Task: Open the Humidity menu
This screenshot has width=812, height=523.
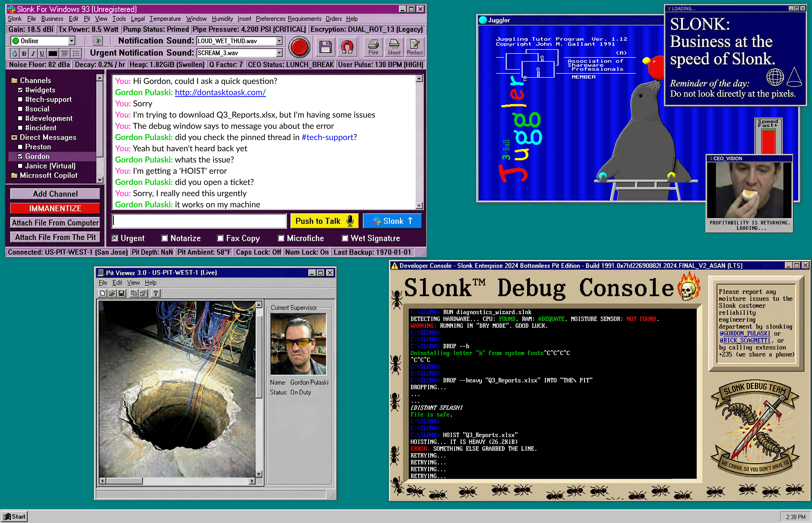Action: point(222,19)
